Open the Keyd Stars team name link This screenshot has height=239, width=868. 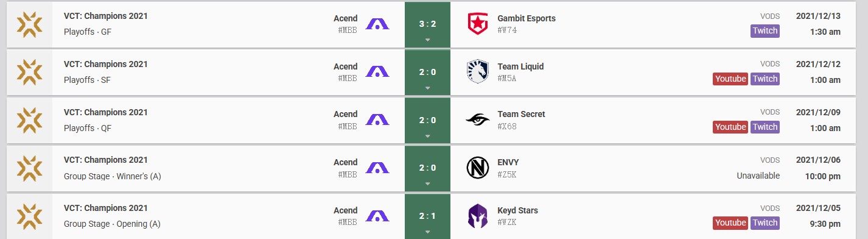click(517, 210)
